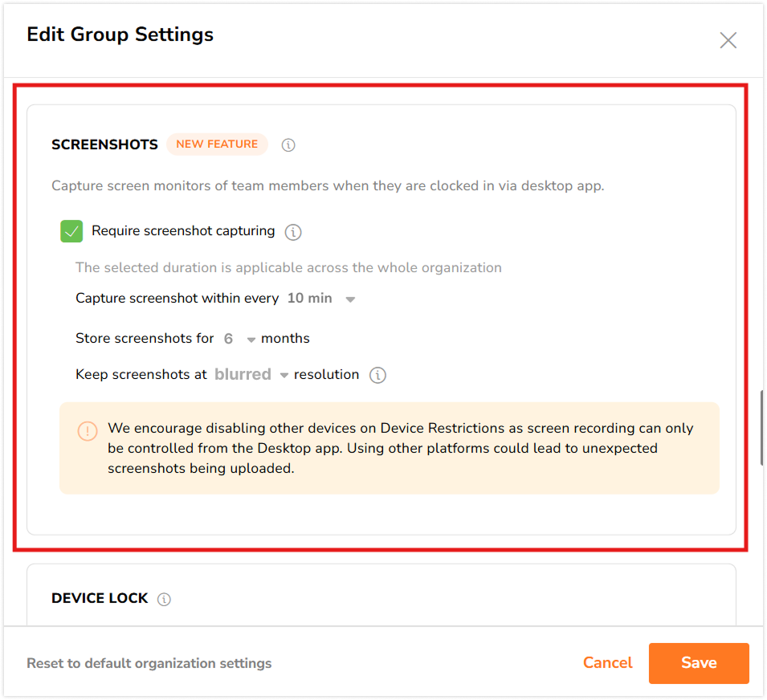This screenshot has height=700, width=767.
Task: Change the blurred resolution dropdown
Action: [251, 375]
